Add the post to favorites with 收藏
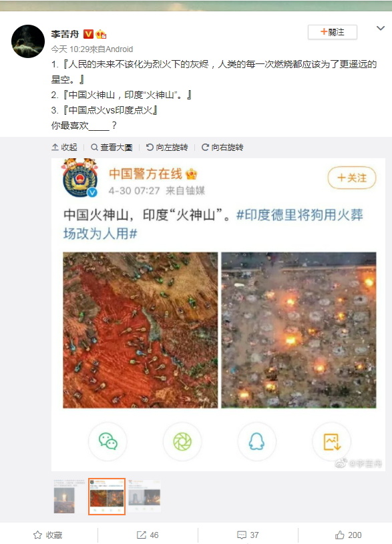The image size is (392, 544). (48, 535)
